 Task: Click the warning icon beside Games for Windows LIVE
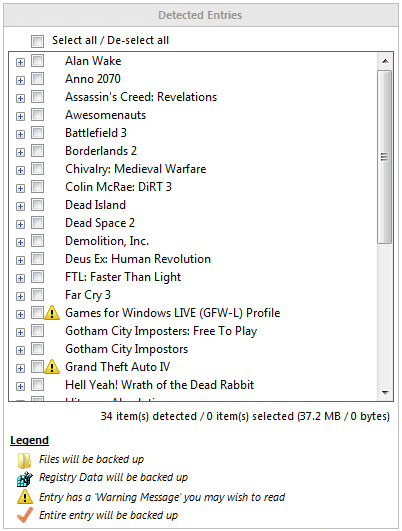tap(52, 313)
